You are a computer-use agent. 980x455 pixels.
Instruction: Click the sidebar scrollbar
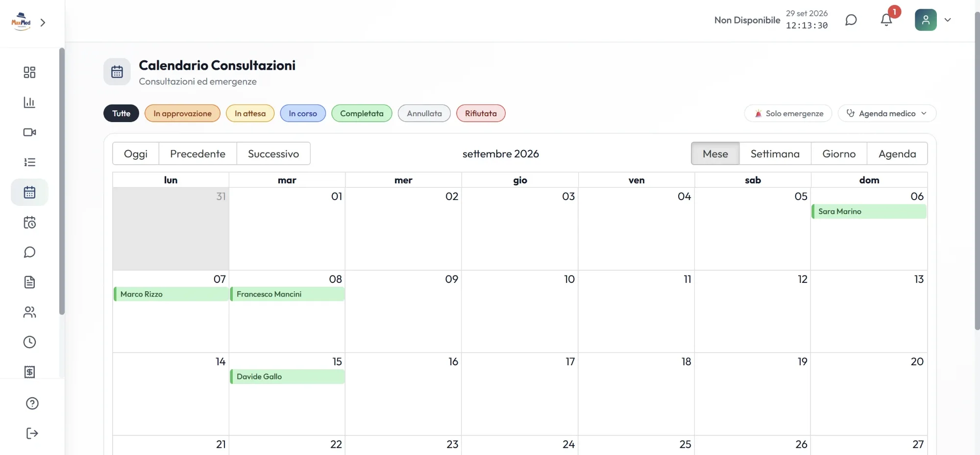click(x=62, y=181)
